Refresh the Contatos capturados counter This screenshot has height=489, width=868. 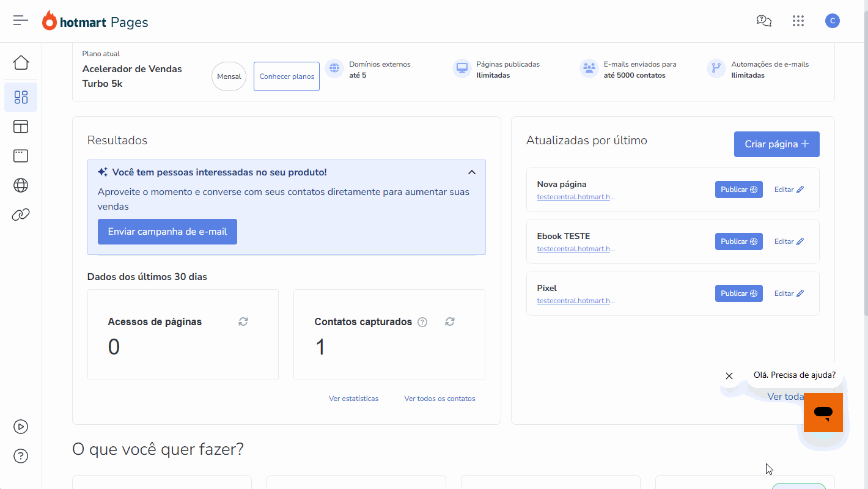click(x=449, y=321)
